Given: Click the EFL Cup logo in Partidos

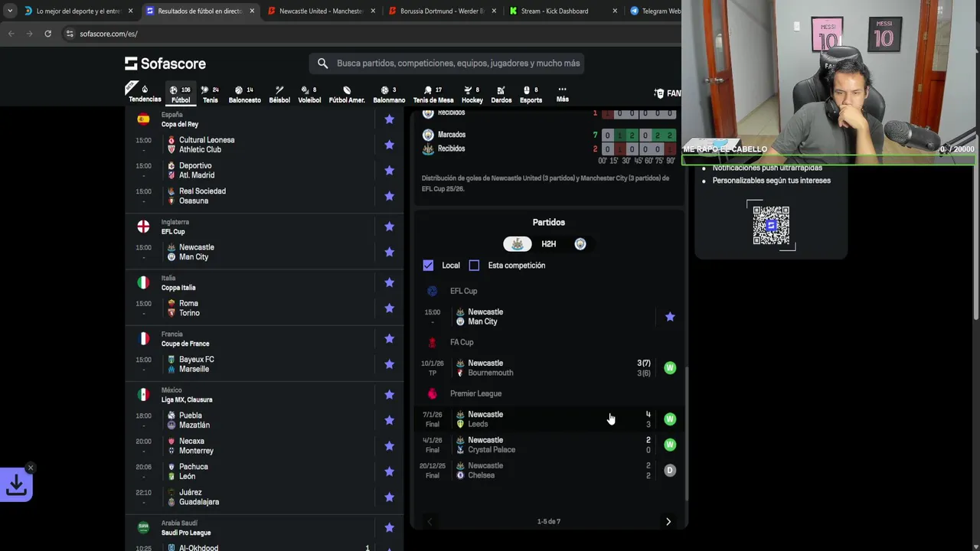Looking at the screenshot, I should pos(433,291).
